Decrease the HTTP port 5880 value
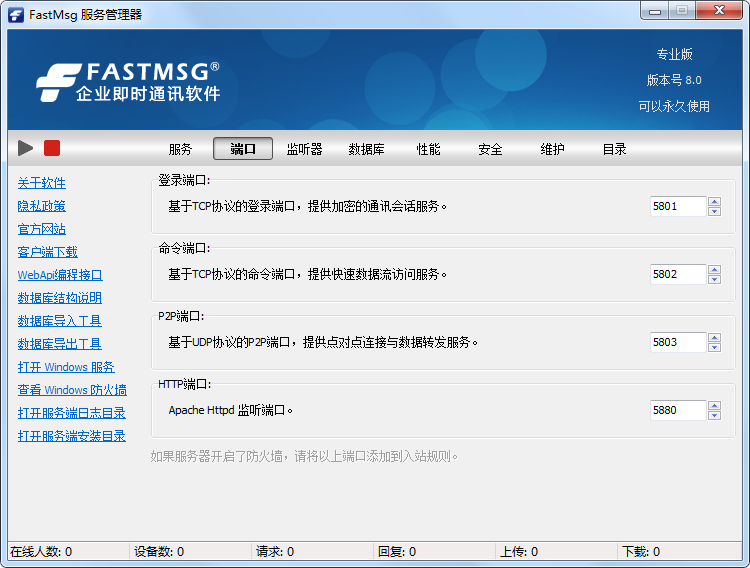This screenshot has width=750, height=568. point(715,415)
